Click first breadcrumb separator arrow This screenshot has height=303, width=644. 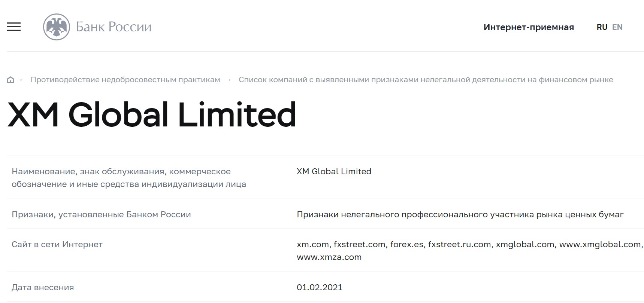(21, 80)
